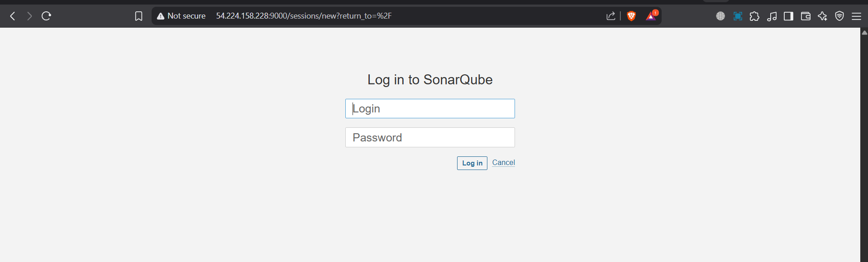Open the Extensions puzzle icon
868x262 pixels.
(x=754, y=16)
